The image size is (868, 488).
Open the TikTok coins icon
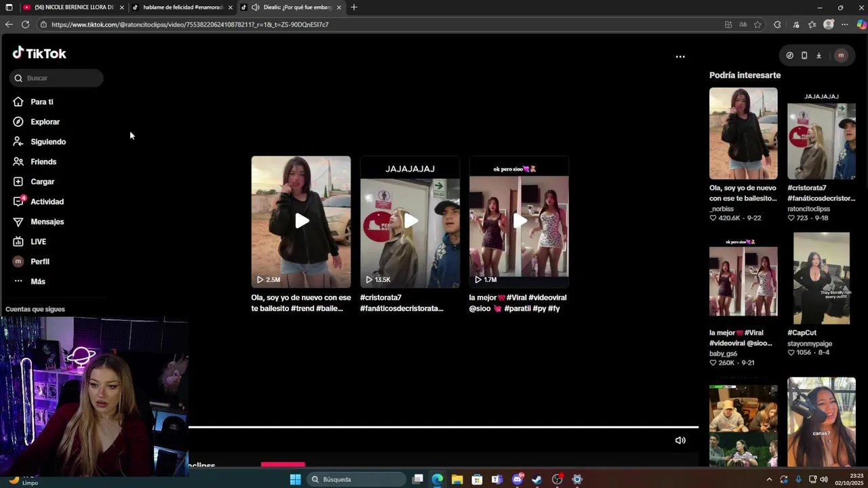click(x=789, y=56)
